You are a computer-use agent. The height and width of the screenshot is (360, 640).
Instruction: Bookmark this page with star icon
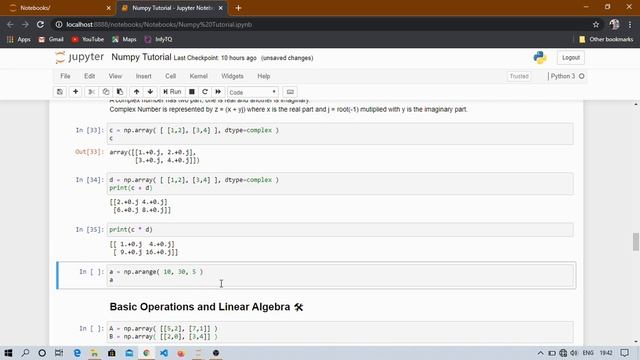pos(596,24)
